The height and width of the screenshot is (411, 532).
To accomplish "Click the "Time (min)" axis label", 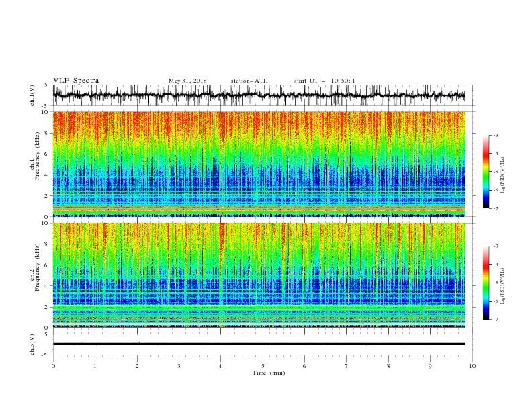I will 269,373.
